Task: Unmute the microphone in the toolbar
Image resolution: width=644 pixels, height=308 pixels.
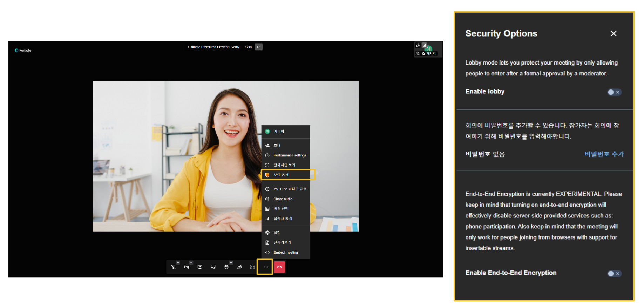Action: (173, 267)
